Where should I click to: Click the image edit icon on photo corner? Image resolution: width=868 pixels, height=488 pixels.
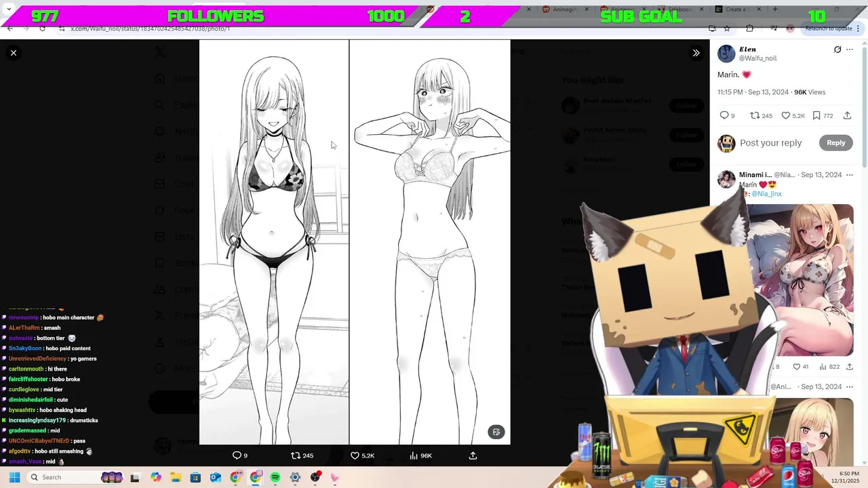point(496,432)
